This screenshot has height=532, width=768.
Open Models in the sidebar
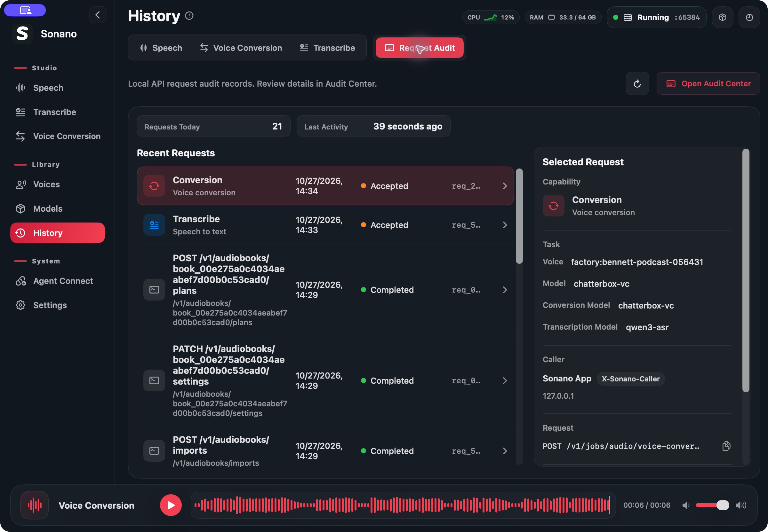[x=57, y=209]
